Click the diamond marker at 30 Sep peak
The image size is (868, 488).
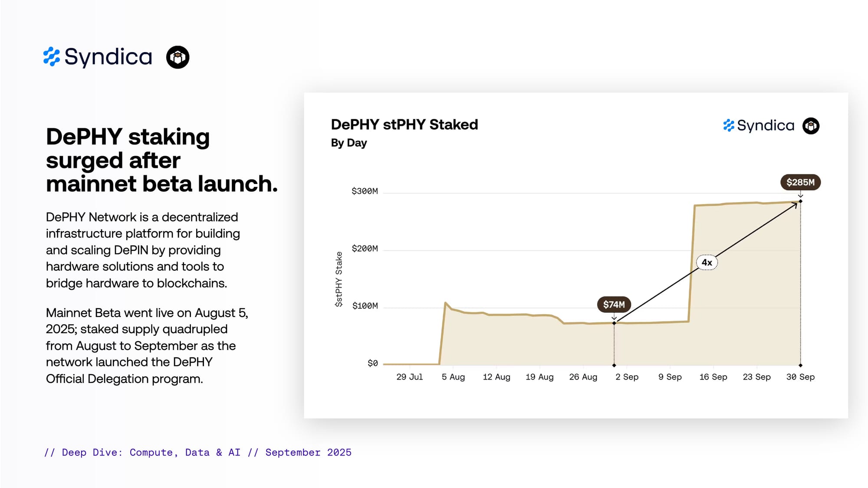coord(801,201)
